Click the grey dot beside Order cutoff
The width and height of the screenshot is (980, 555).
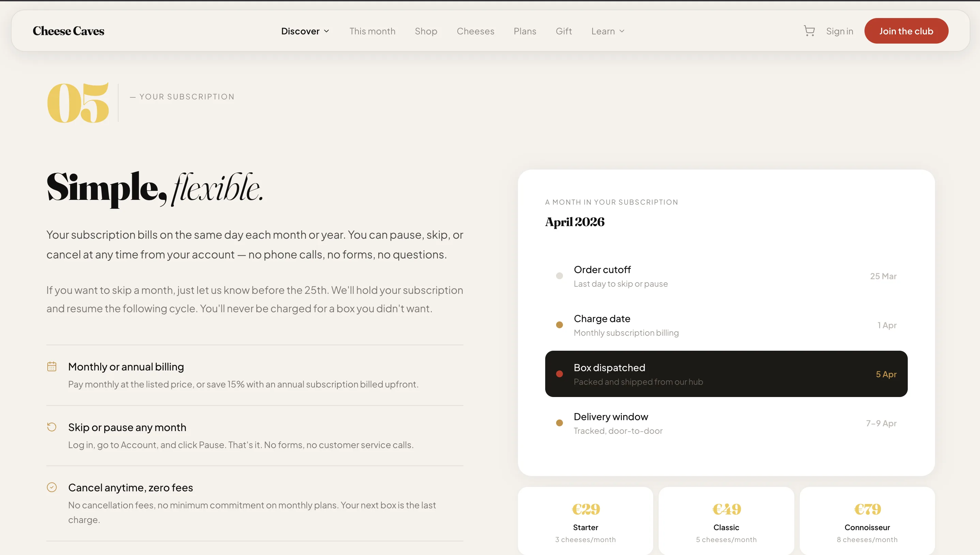pos(559,275)
